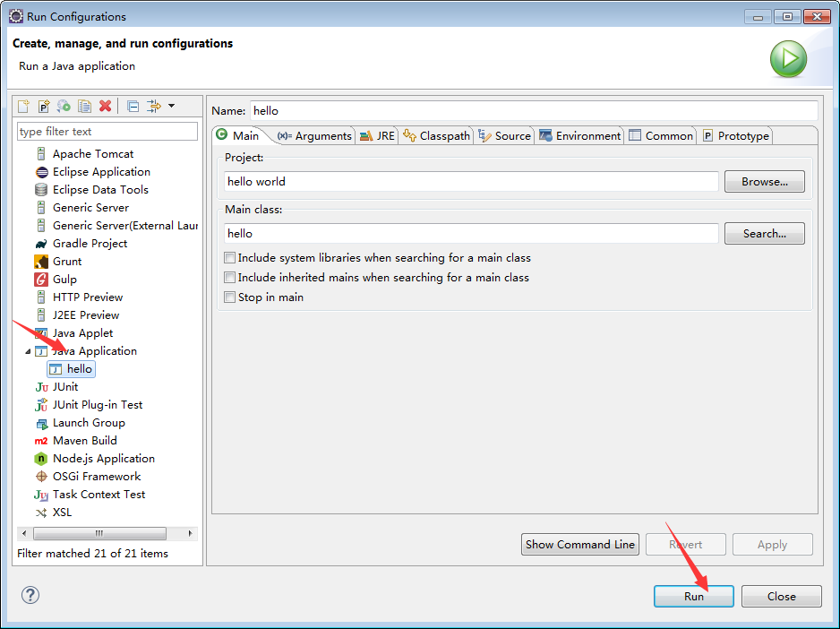Duplicate the selected launch configuration

click(84, 106)
